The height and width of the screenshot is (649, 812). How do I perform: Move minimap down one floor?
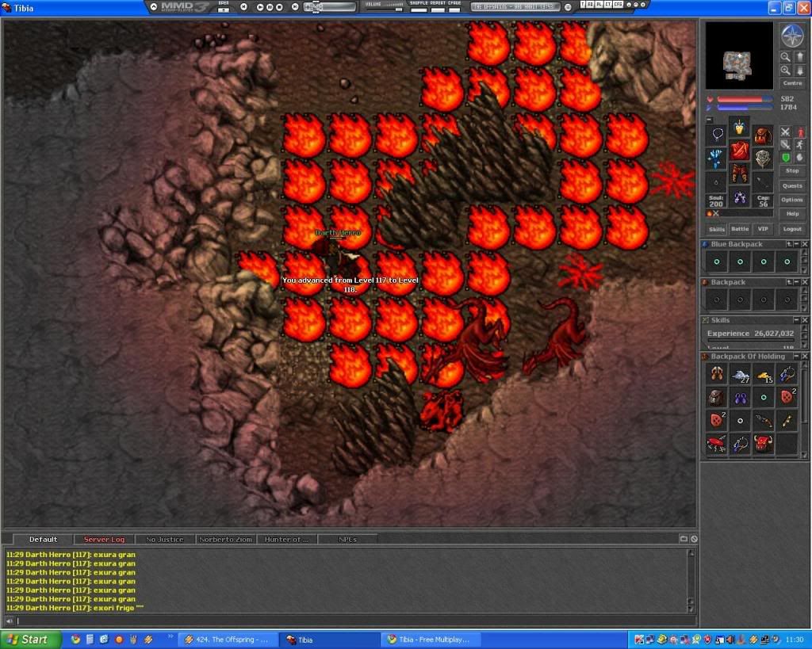(x=799, y=70)
